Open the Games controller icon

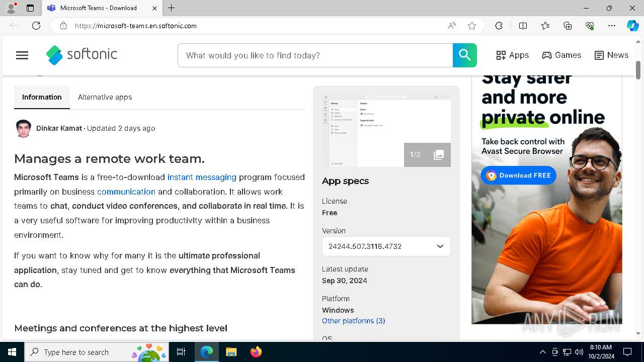(547, 55)
